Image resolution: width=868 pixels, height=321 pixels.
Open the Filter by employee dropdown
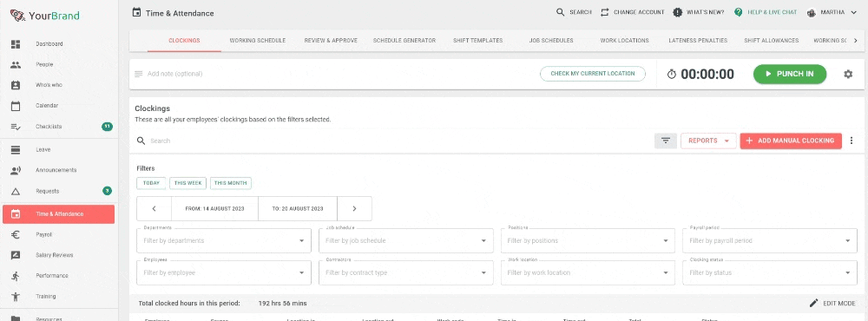(224, 272)
